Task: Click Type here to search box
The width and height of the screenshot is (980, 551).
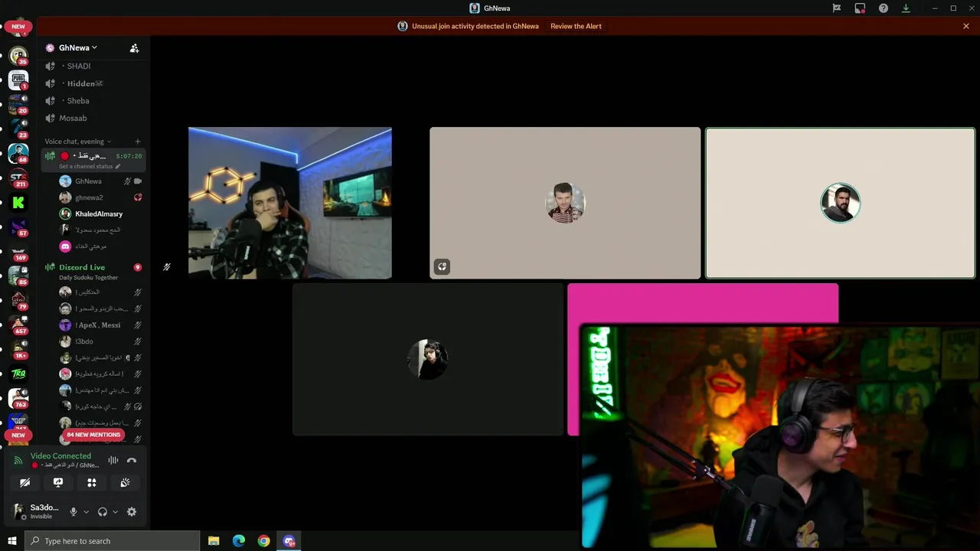Action: point(112,541)
